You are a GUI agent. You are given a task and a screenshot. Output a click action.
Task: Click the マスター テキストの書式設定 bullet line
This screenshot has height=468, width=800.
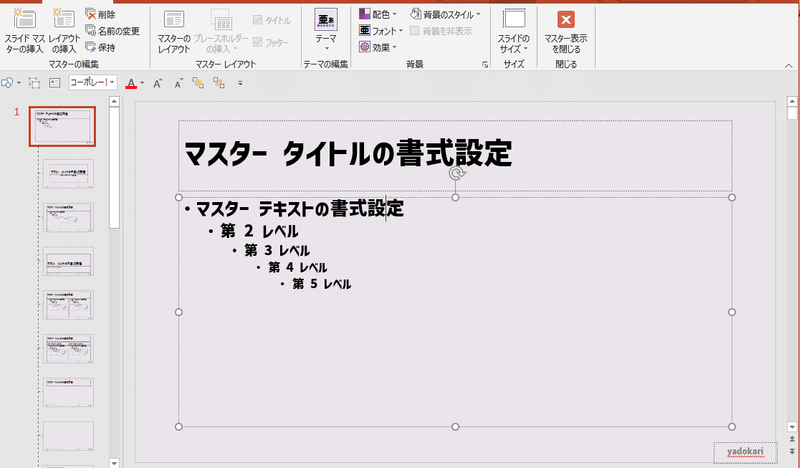300,208
